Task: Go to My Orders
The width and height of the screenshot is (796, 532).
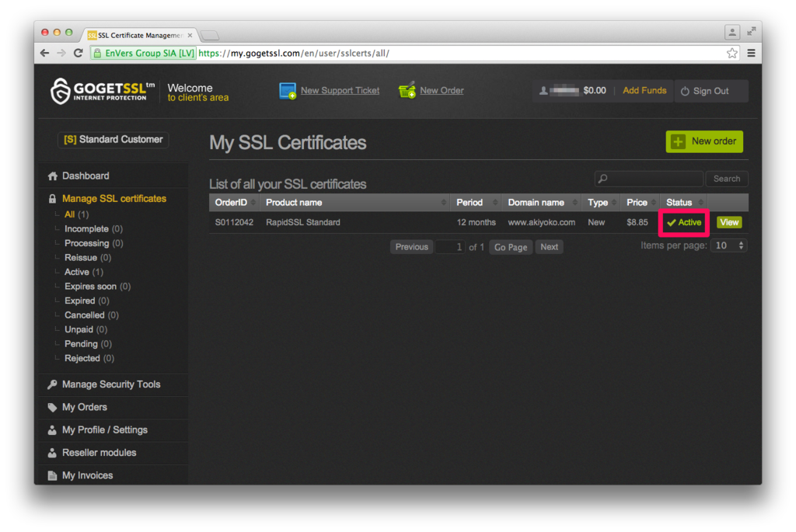Action: [84, 407]
